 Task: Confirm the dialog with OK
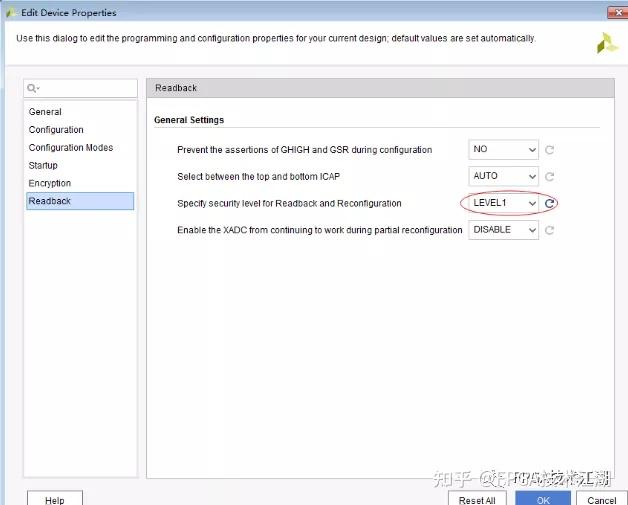543,499
